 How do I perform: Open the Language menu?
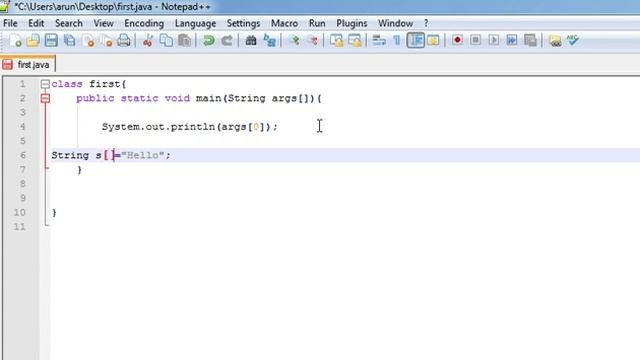coord(195,23)
